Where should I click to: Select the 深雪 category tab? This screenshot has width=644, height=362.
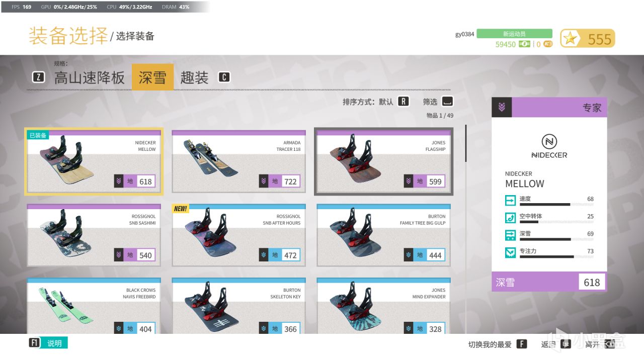click(x=152, y=77)
